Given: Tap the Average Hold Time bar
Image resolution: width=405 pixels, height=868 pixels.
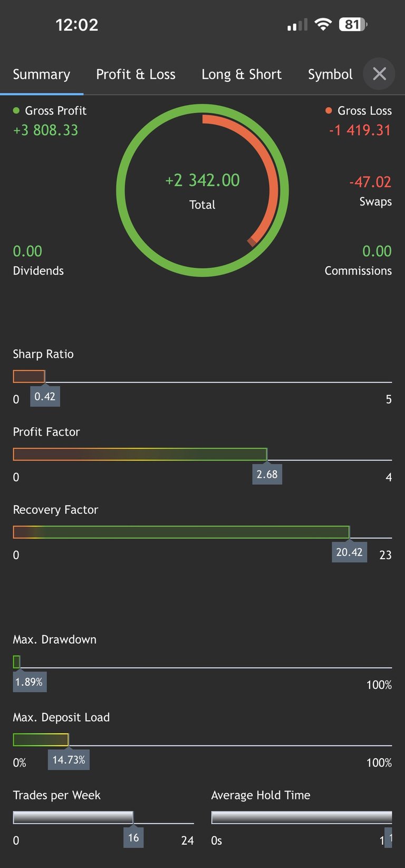Looking at the screenshot, I should tap(301, 817).
